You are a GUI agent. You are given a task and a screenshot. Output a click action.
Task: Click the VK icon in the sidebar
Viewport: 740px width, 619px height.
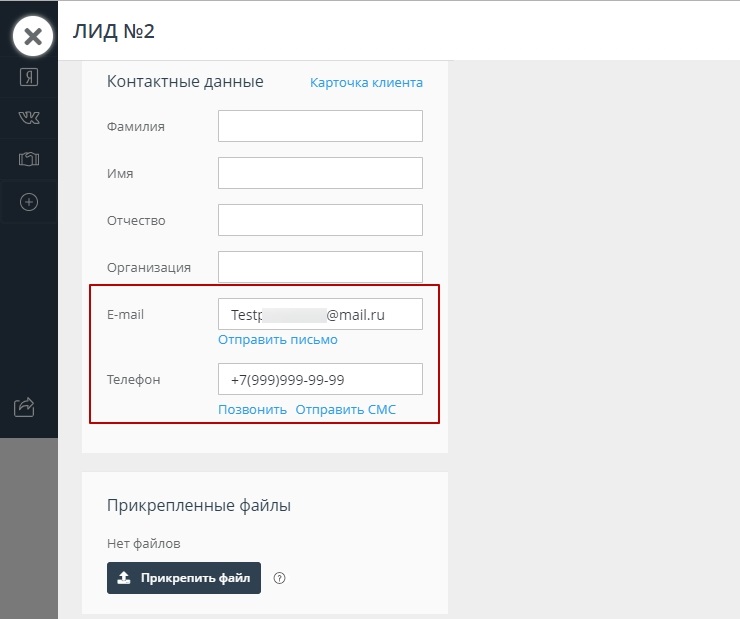click(x=29, y=118)
